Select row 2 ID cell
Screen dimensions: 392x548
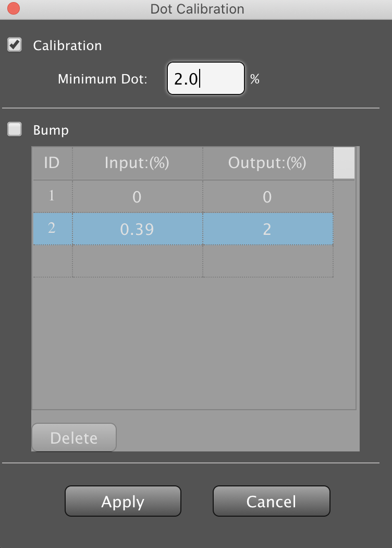pyautogui.click(x=52, y=229)
